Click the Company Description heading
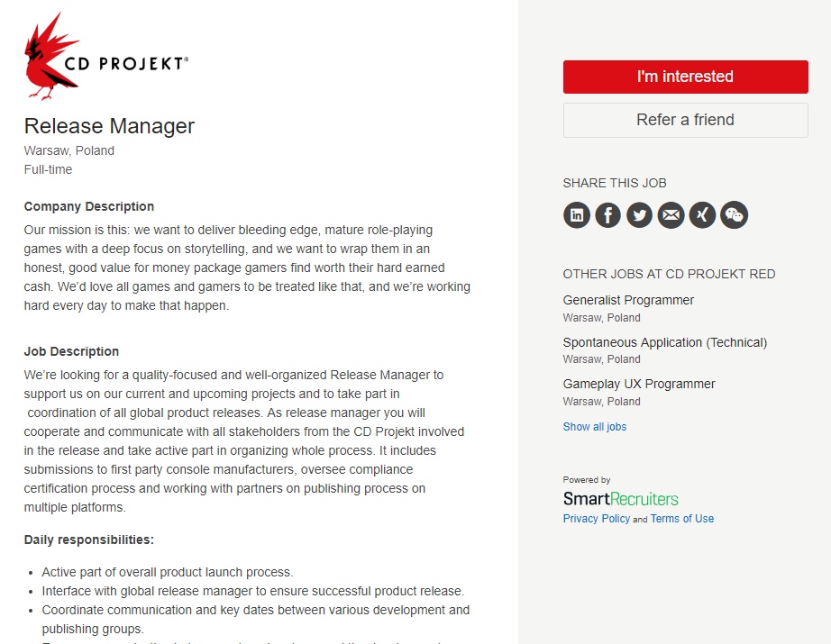The image size is (831, 644). 89,206
